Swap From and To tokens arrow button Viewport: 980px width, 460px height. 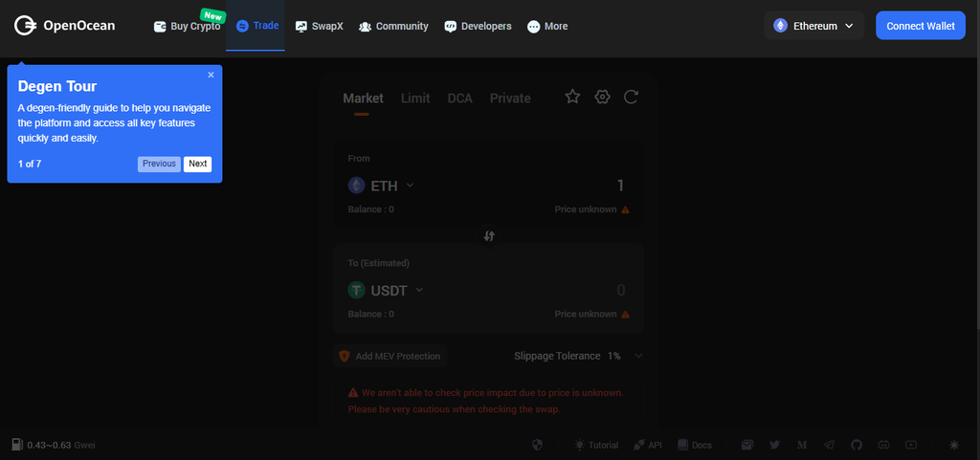pyautogui.click(x=489, y=236)
